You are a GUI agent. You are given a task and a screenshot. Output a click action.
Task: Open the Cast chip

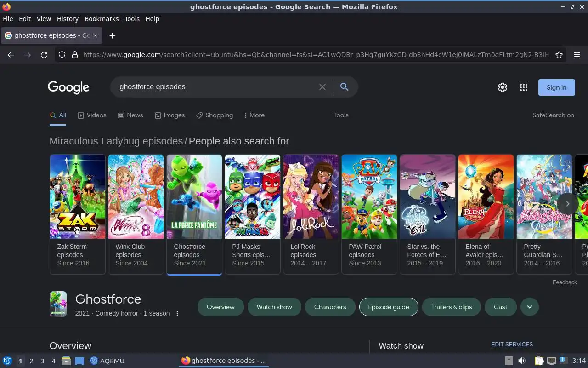click(x=501, y=307)
